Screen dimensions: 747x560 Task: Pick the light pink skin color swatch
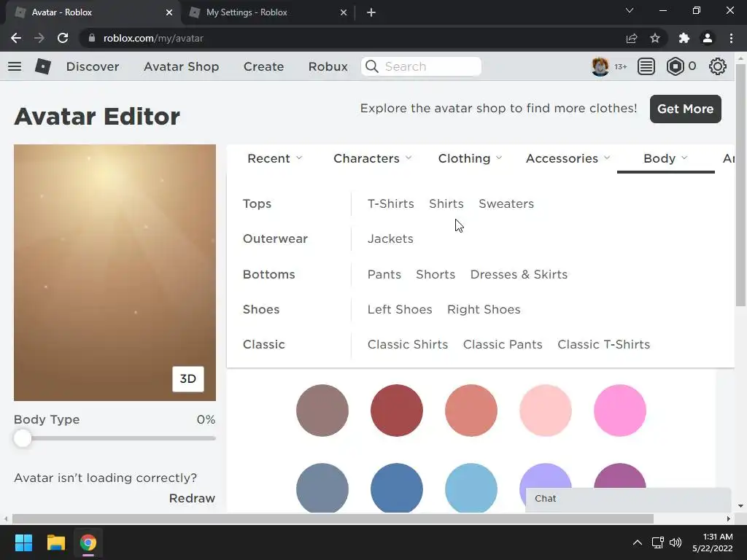546,411
